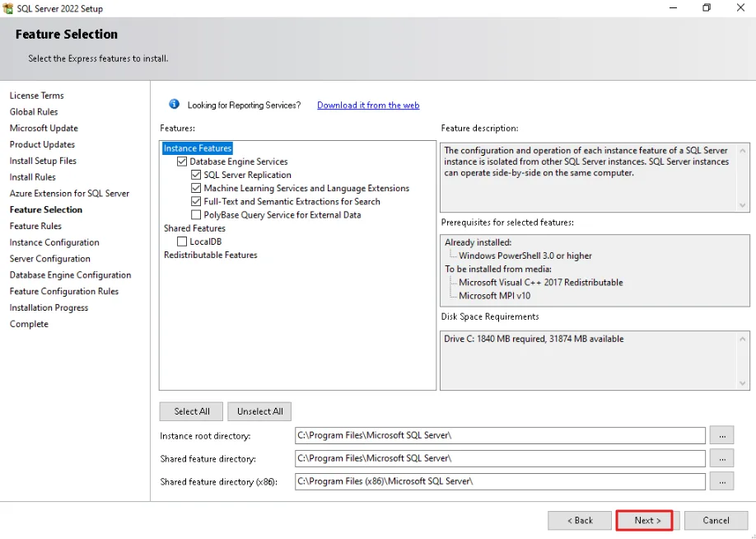
Task: Select the Instance Features tree node
Action: tap(198, 148)
